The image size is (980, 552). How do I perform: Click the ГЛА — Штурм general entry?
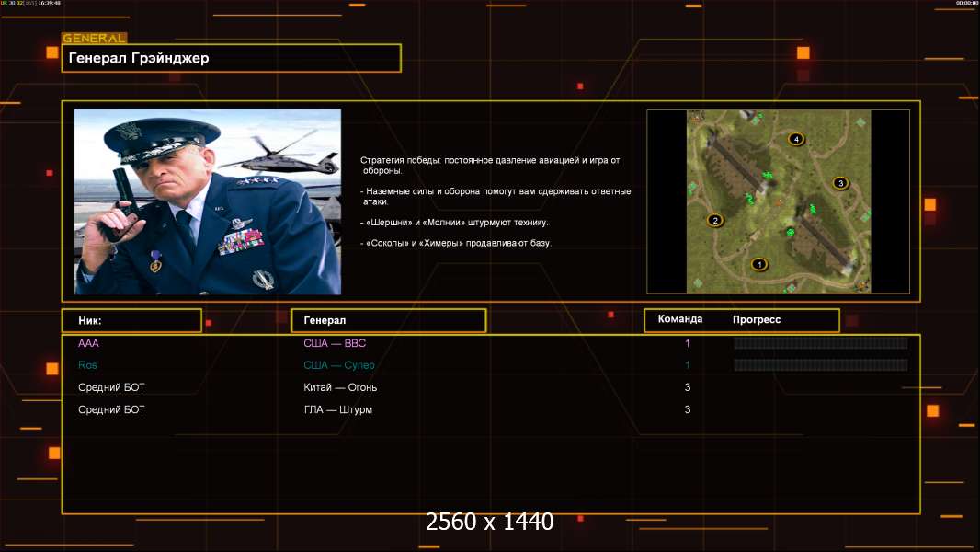[x=337, y=409]
